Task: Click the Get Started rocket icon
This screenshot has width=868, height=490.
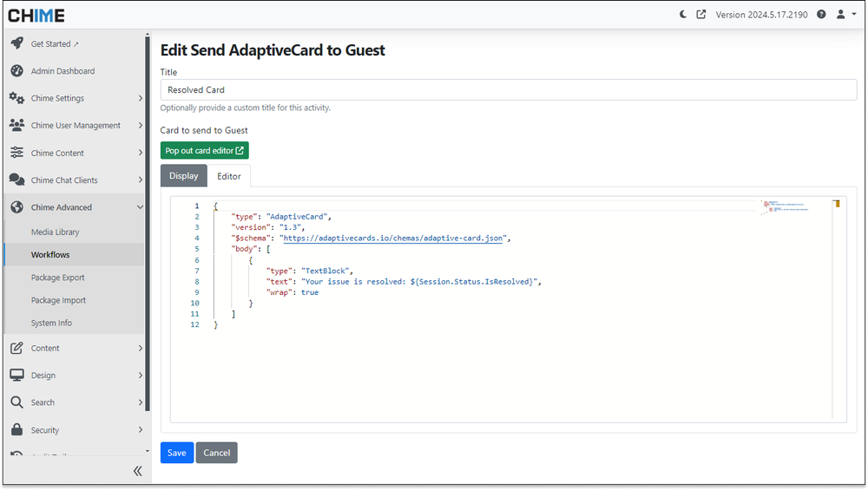Action: coord(17,43)
